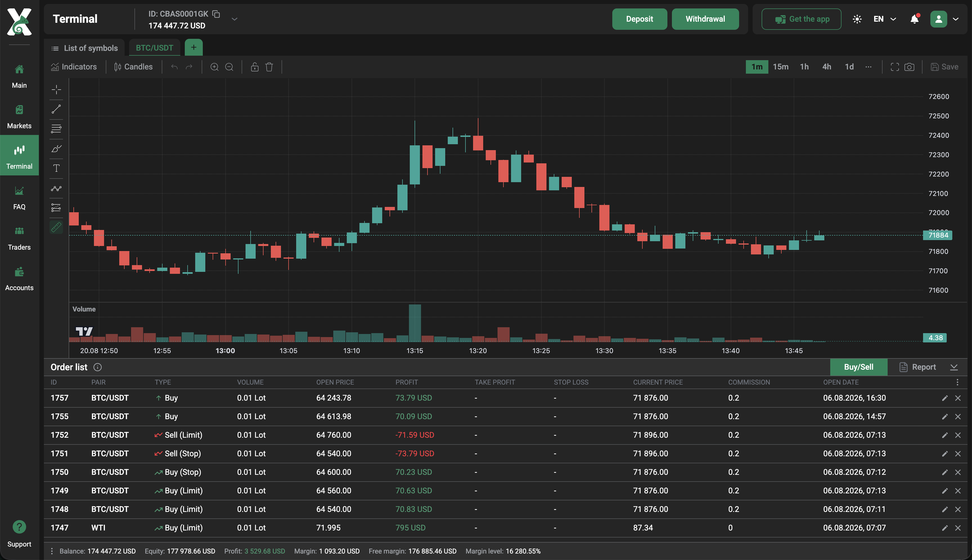
Task: Open the Candles chart type selector
Action: pyautogui.click(x=133, y=67)
